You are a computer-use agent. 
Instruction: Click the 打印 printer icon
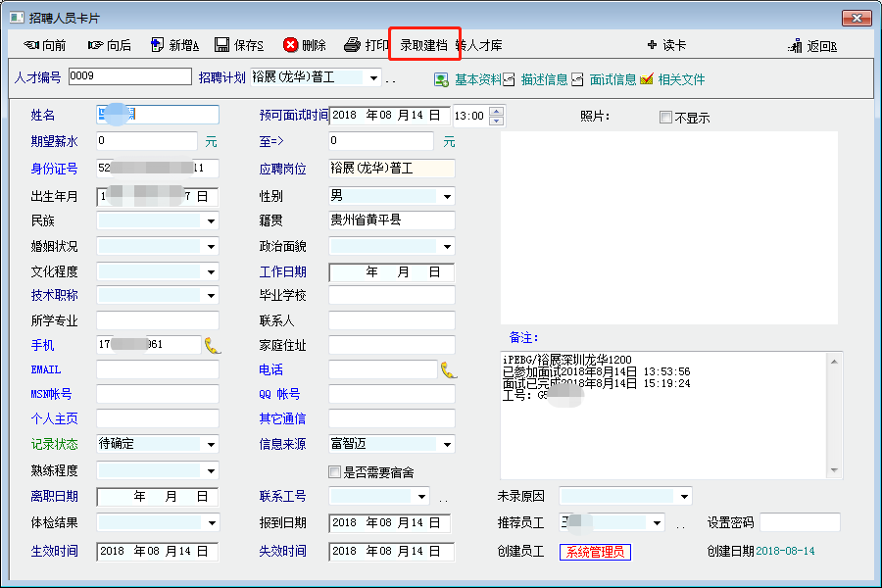353,45
